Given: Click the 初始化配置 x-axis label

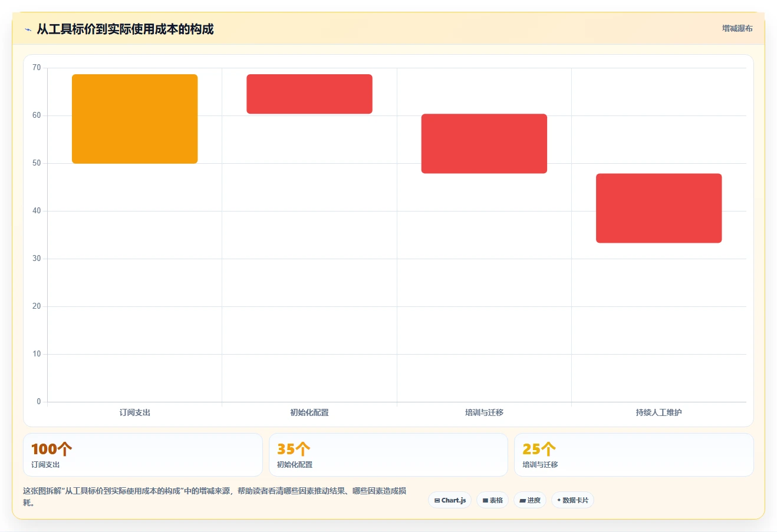Looking at the screenshot, I should pyautogui.click(x=310, y=412).
